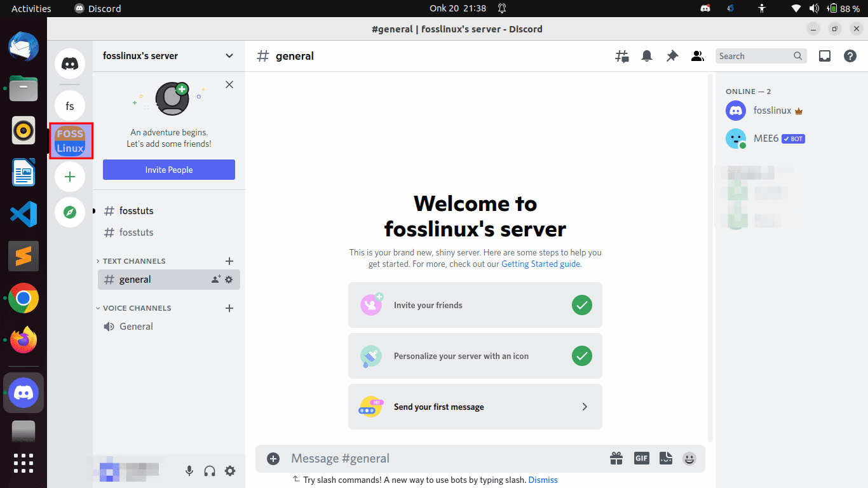Open Invite your friends step
This screenshot has width=868, height=488.
click(475, 305)
